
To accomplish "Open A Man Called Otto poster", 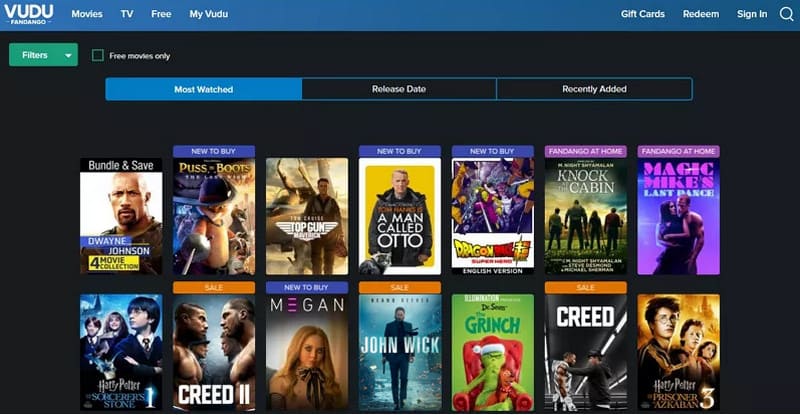I will click(399, 216).
